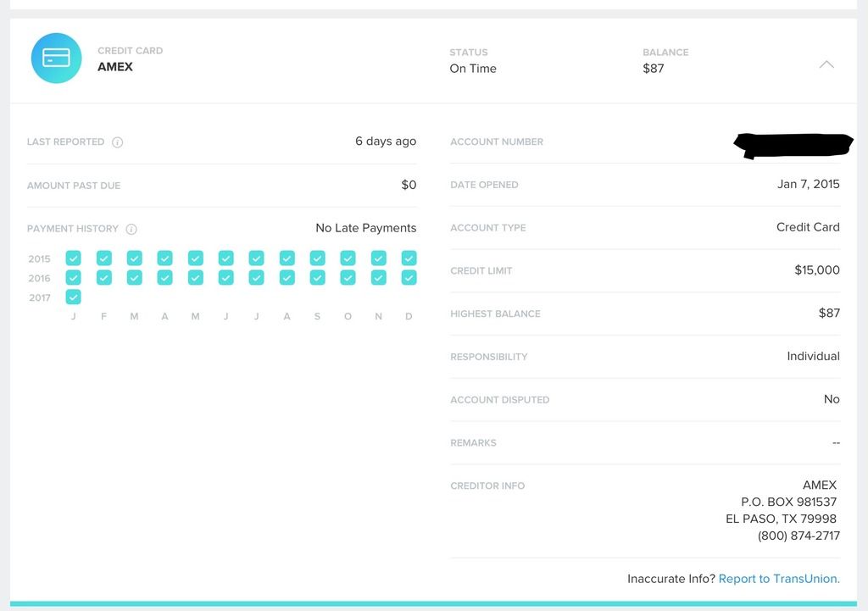Open the Payment History info icon

click(x=131, y=229)
